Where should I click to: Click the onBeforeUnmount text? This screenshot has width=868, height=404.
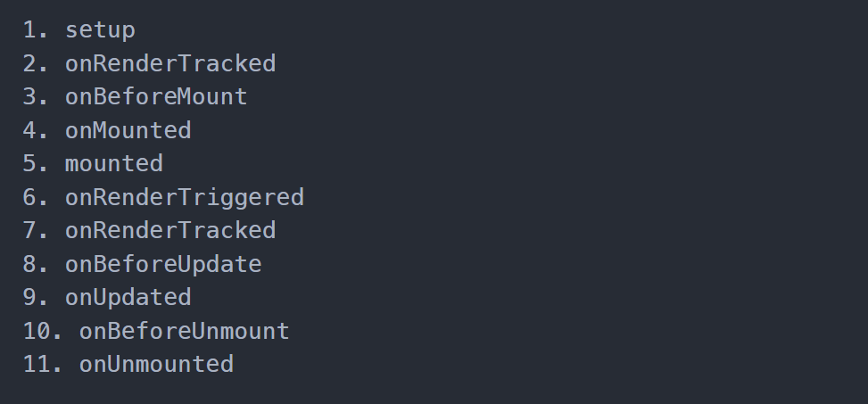[x=185, y=331]
